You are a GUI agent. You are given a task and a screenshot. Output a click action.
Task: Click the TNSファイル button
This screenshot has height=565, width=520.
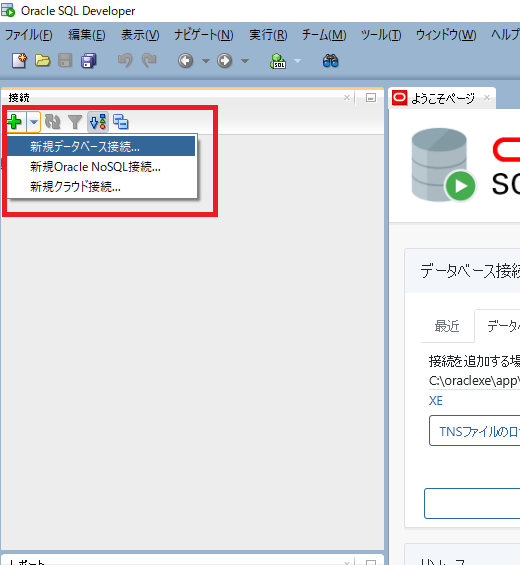[475, 431]
